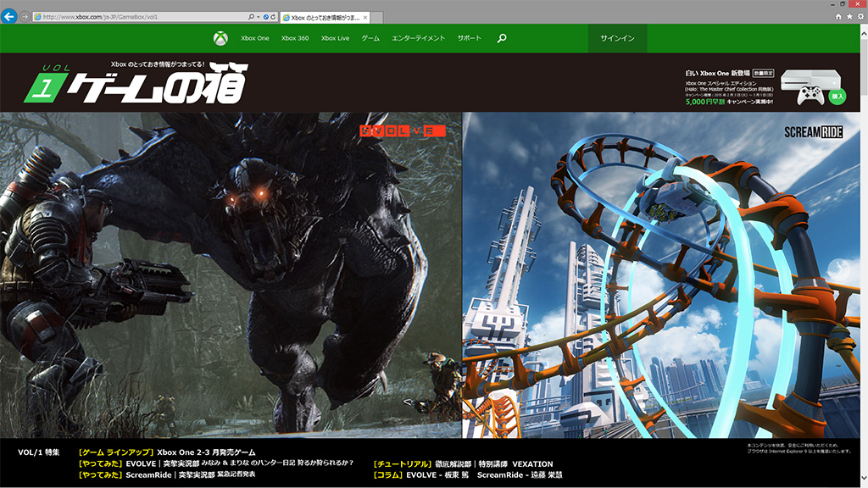
Task: Click the green 購入 purchase button
Action: point(837,97)
